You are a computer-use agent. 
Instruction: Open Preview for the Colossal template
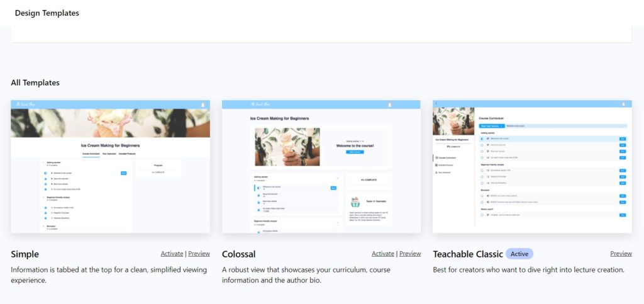410,254
